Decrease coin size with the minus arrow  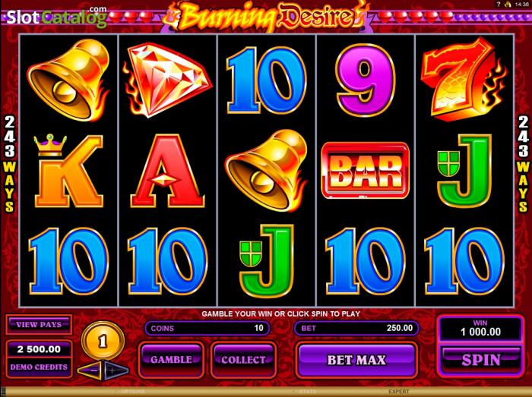(x=90, y=370)
